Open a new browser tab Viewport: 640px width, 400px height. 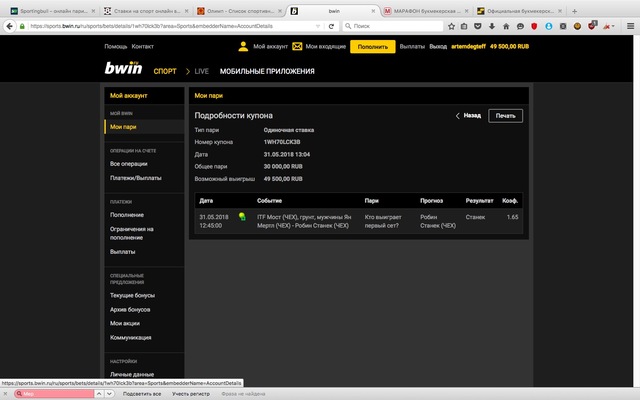(x=574, y=11)
